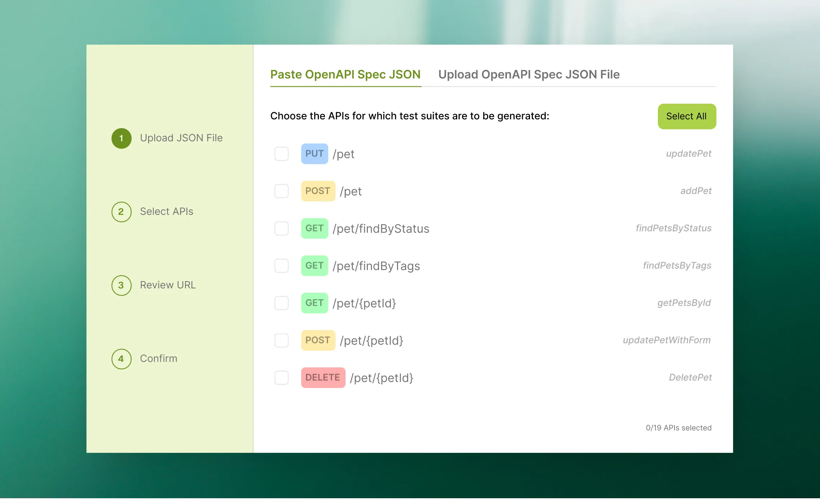Click the PUT method badge
This screenshot has height=504, width=820.
coord(314,154)
